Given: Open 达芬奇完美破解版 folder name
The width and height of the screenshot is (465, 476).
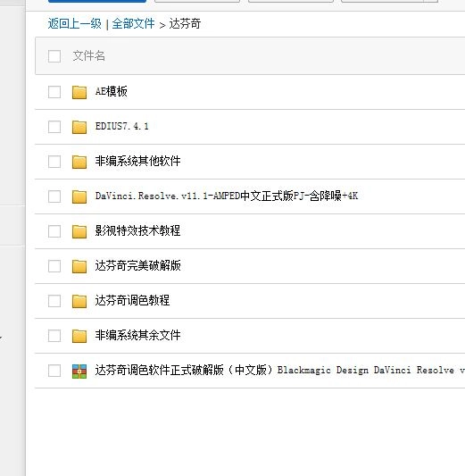Looking at the screenshot, I should tap(138, 265).
